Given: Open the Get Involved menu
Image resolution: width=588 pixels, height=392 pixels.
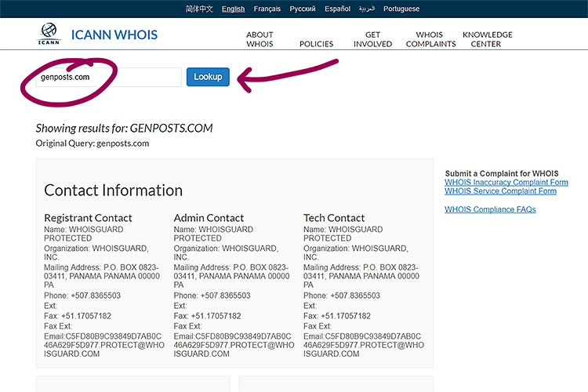Looking at the screenshot, I should (372, 39).
